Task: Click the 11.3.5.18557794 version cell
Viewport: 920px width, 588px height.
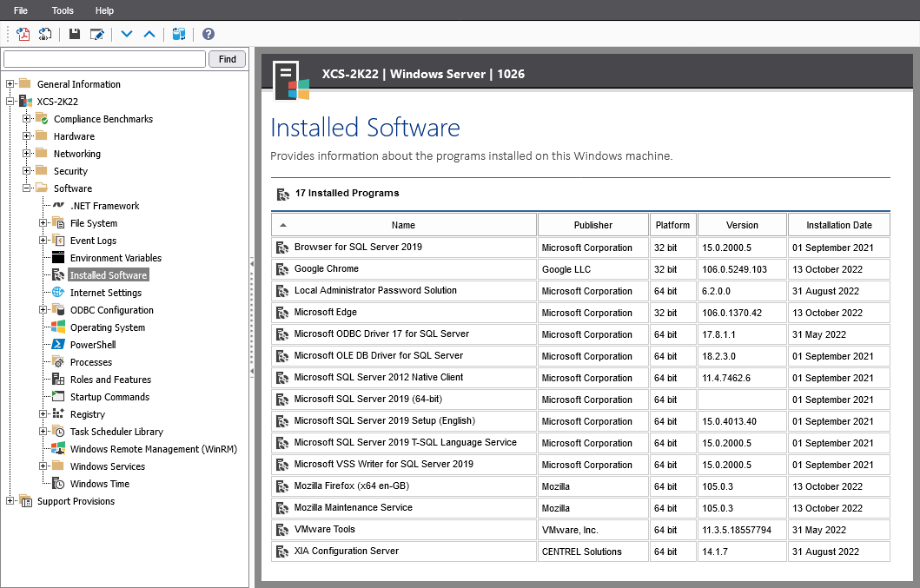Action: coord(742,530)
